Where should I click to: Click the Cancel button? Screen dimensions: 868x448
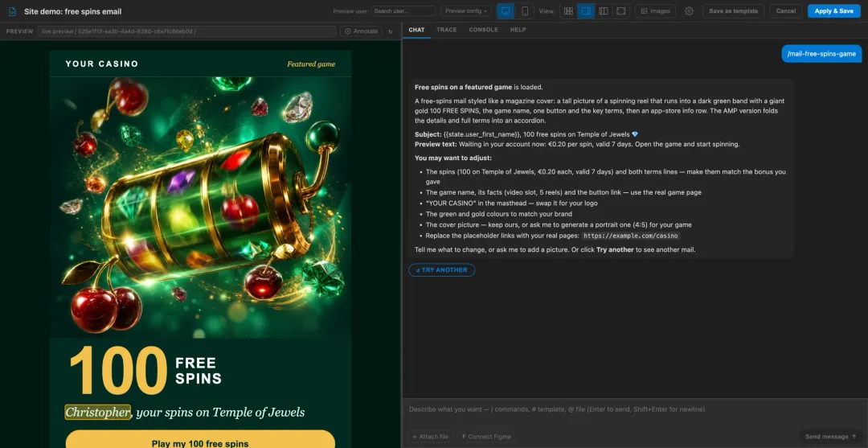[785, 11]
